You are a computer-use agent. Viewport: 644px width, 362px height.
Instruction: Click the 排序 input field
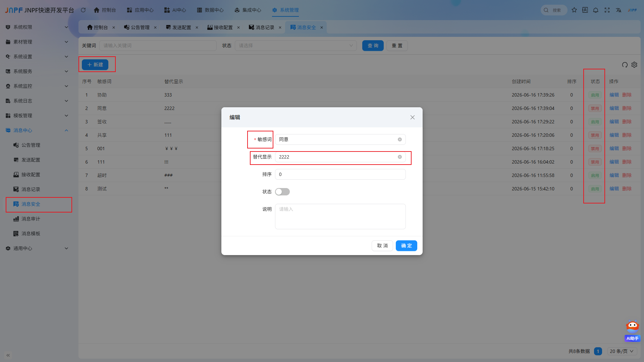(340, 174)
